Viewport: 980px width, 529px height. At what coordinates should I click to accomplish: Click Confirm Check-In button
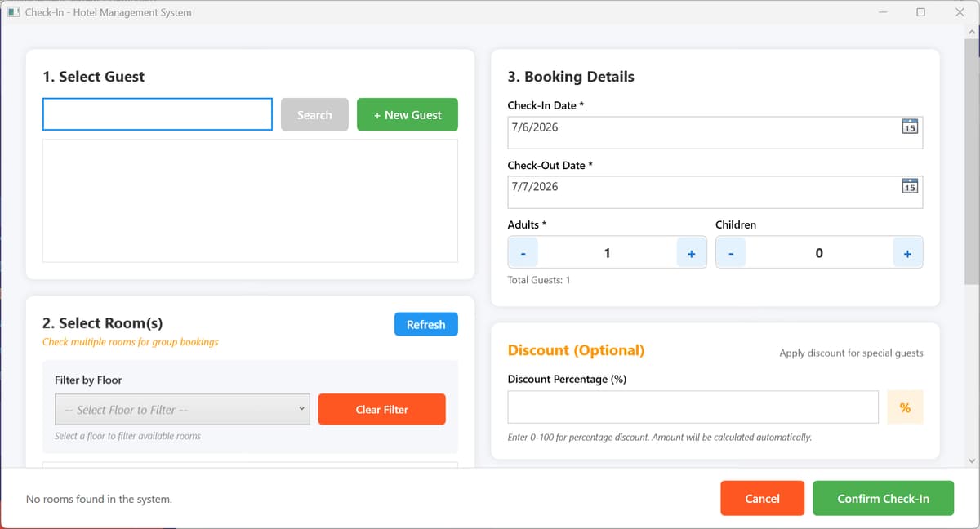pos(884,498)
